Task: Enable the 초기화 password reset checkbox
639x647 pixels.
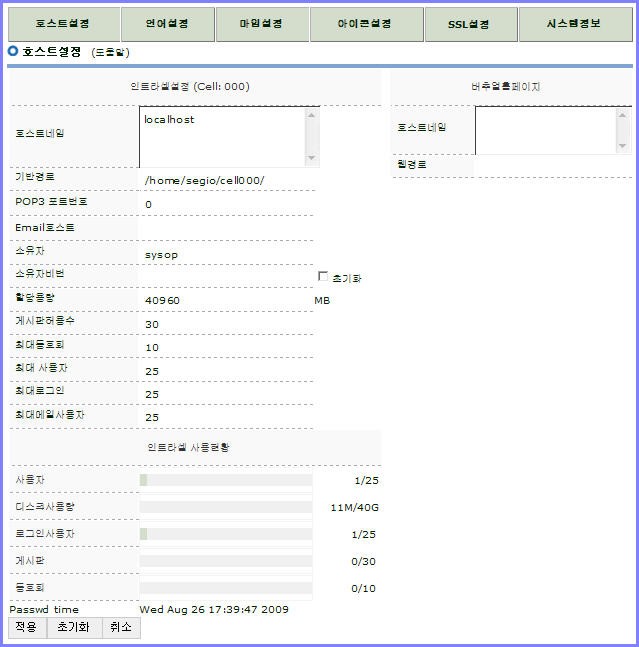Action: click(x=323, y=276)
